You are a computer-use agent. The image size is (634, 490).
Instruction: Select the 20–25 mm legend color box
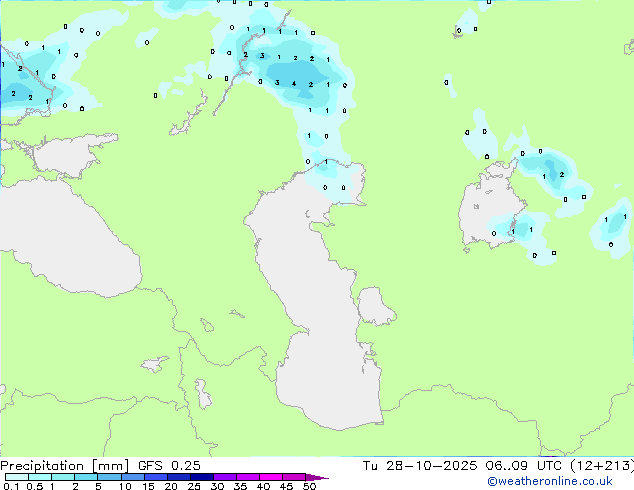click(x=178, y=477)
